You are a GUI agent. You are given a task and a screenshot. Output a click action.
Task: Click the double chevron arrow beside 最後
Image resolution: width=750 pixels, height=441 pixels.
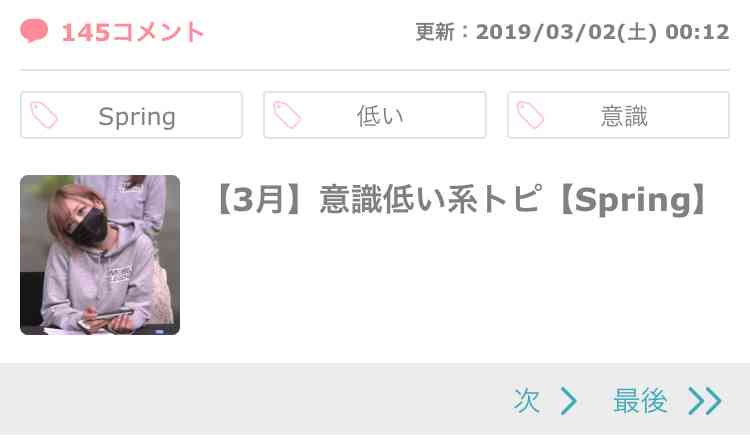click(705, 401)
